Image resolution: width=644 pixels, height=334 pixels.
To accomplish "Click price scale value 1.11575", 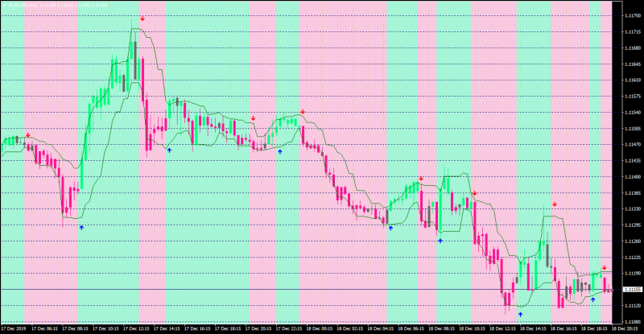I will click(x=633, y=96).
